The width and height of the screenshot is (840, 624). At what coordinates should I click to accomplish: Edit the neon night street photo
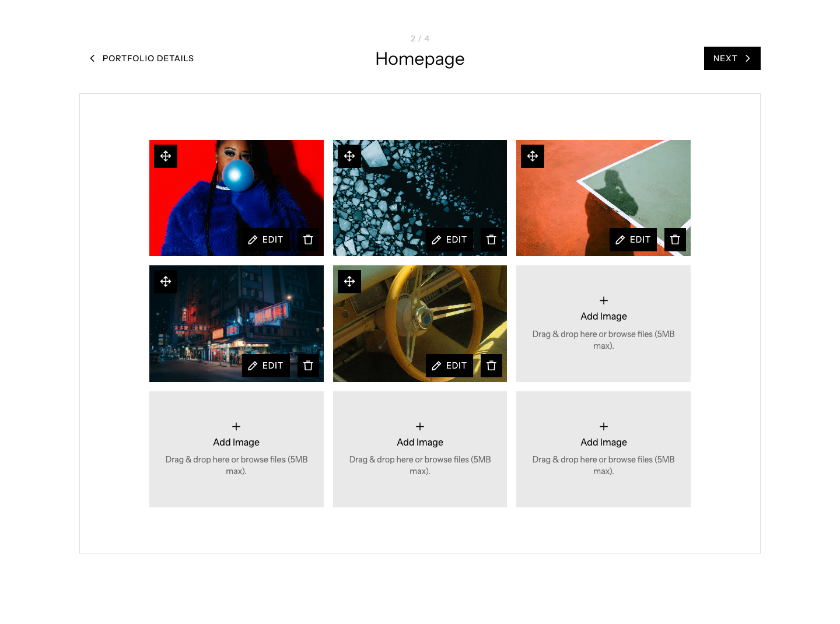(x=266, y=366)
